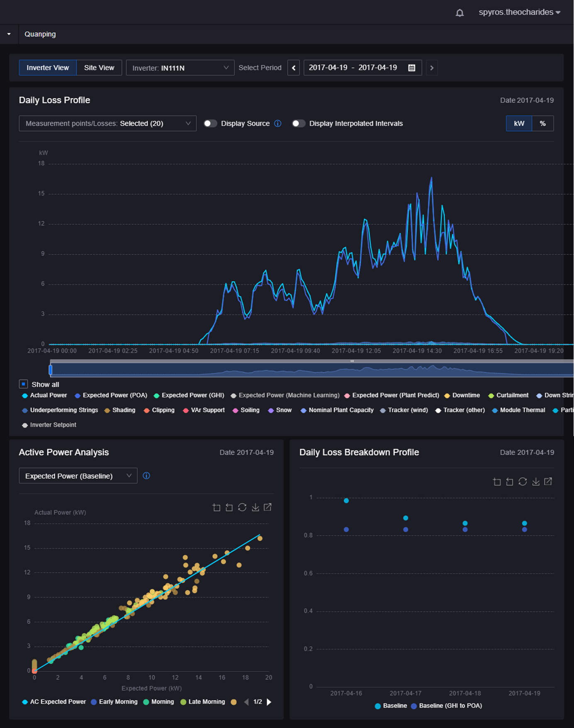Click left handle of time range slider
Screen dimensions: 574x728
coord(51,369)
